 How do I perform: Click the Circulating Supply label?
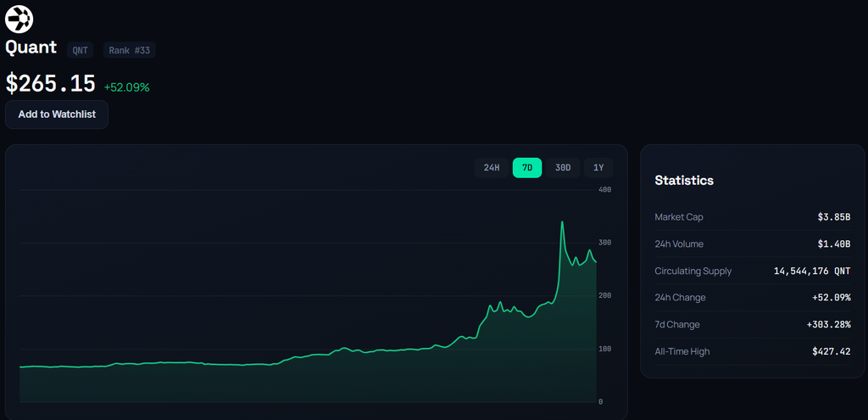point(693,271)
